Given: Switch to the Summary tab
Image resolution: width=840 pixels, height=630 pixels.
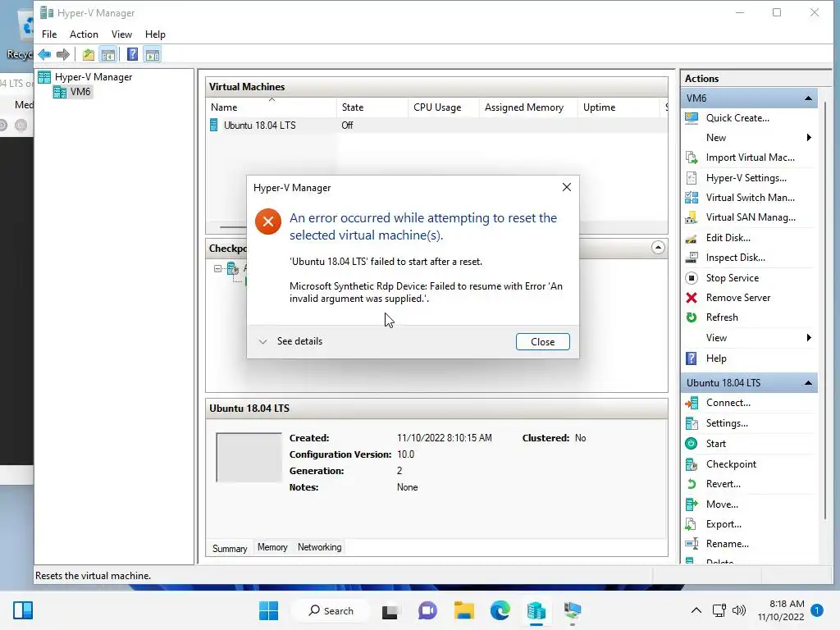Looking at the screenshot, I should [230, 549].
